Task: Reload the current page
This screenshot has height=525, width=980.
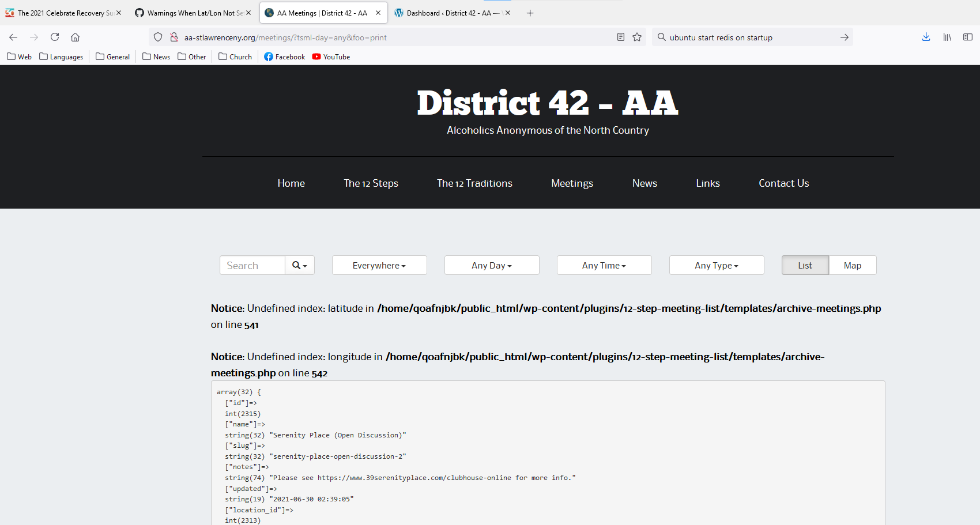Action: click(x=55, y=37)
